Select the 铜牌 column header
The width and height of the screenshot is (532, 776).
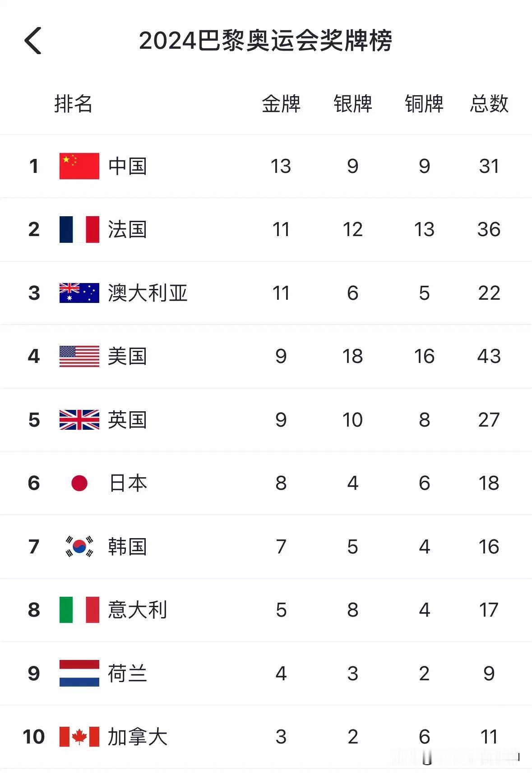coord(424,104)
